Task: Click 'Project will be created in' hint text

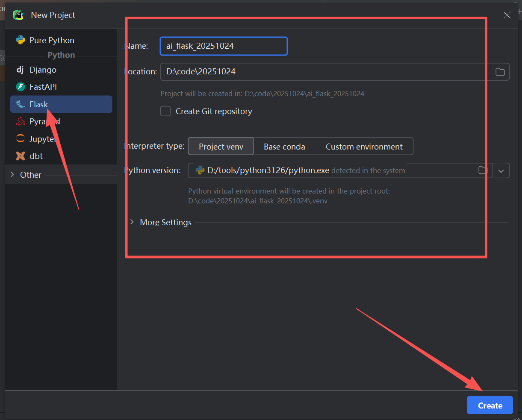Action: (262, 94)
